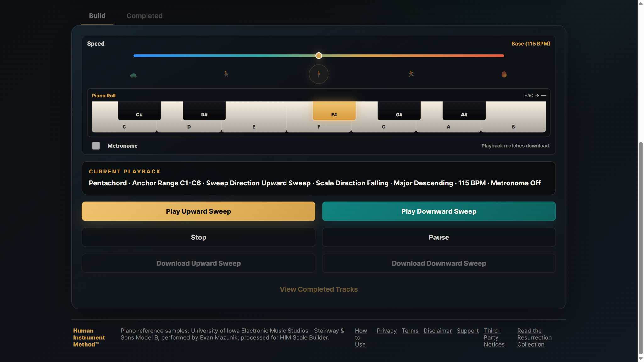Click the CURRENT PLAYBACK heading
The height and width of the screenshot is (362, 644).
(125, 172)
